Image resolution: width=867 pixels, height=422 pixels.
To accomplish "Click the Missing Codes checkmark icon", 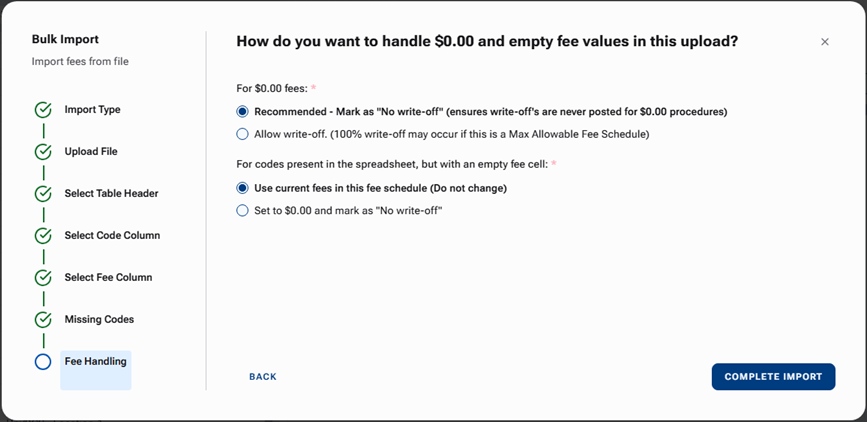I will (43, 320).
